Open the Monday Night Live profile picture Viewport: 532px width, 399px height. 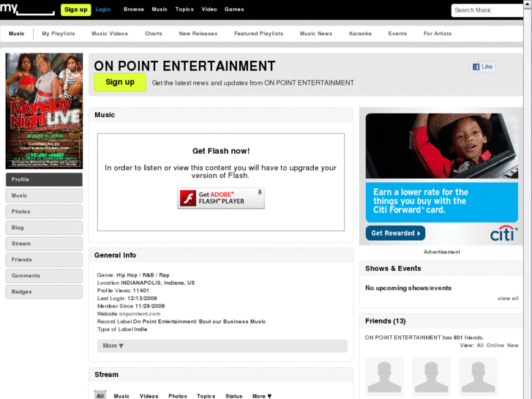pos(44,111)
